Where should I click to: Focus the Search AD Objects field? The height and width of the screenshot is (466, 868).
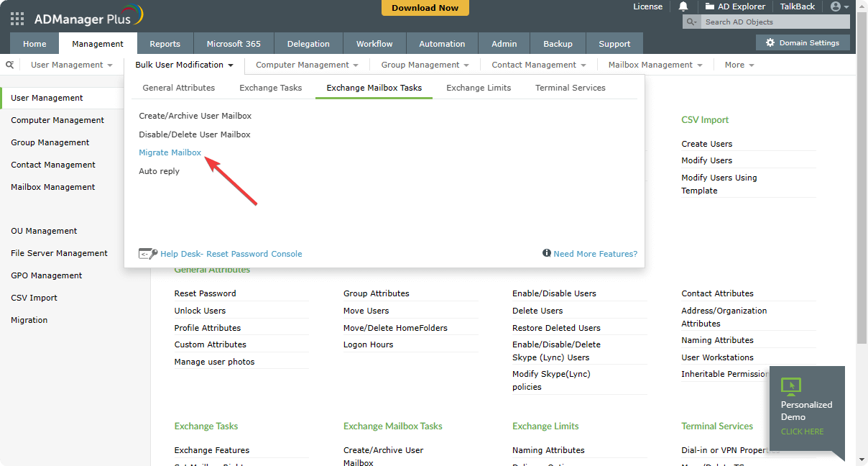click(x=775, y=22)
